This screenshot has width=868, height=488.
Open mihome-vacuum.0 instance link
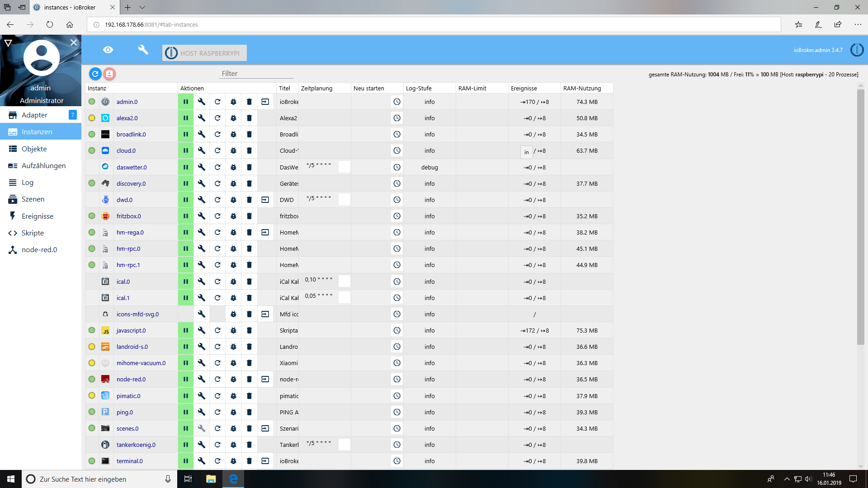coord(141,363)
